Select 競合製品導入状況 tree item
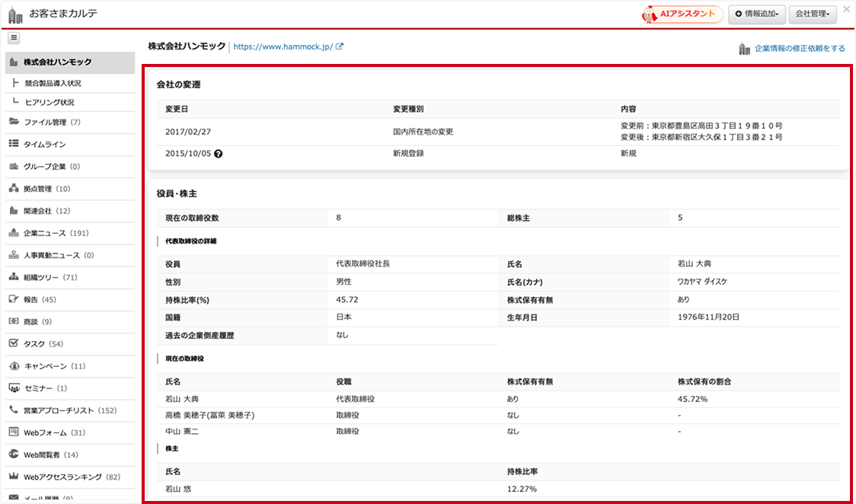This screenshot has width=856, height=504. pyautogui.click(x=53, y=83)
